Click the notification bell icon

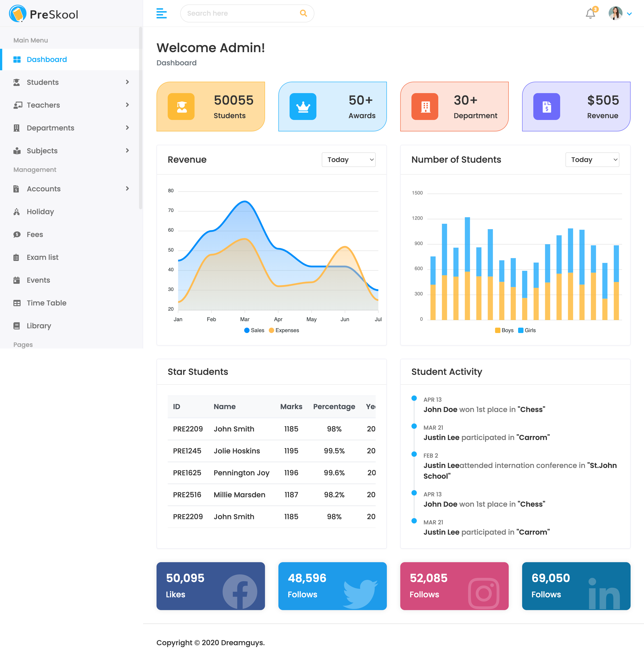(590, 13)
